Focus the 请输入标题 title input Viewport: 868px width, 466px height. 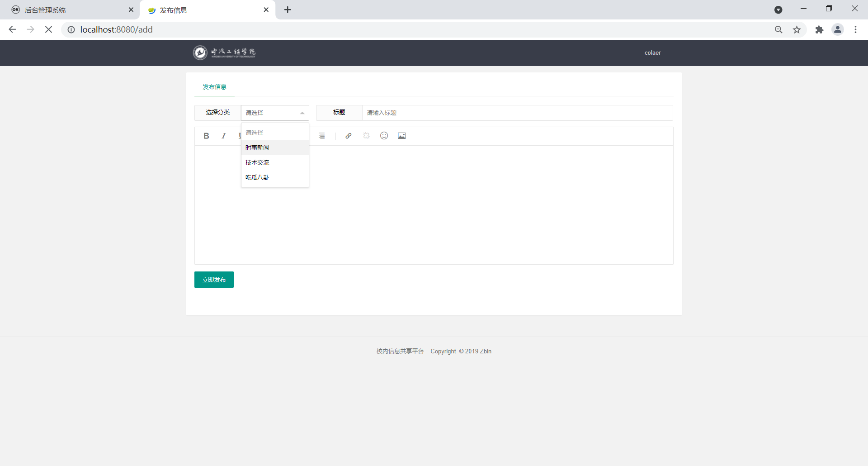[x=517, y=113]
